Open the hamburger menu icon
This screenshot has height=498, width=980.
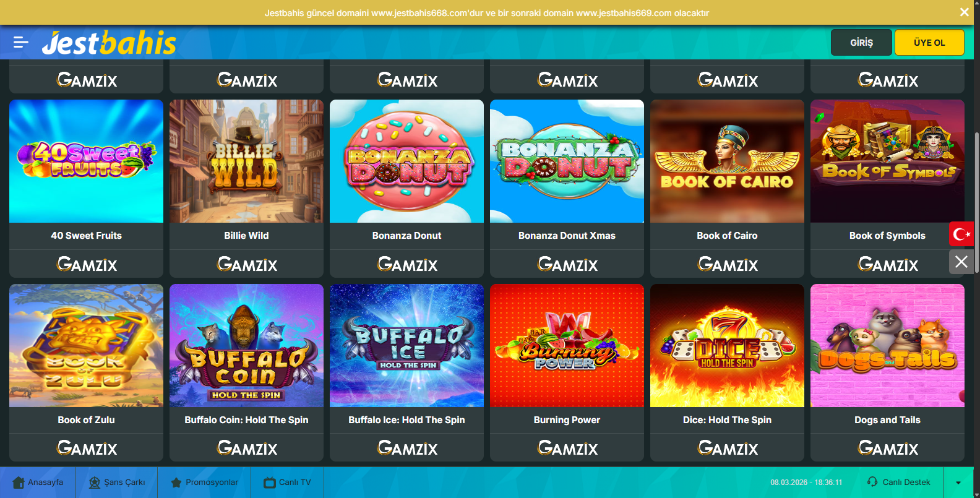(x=21, y=42)
